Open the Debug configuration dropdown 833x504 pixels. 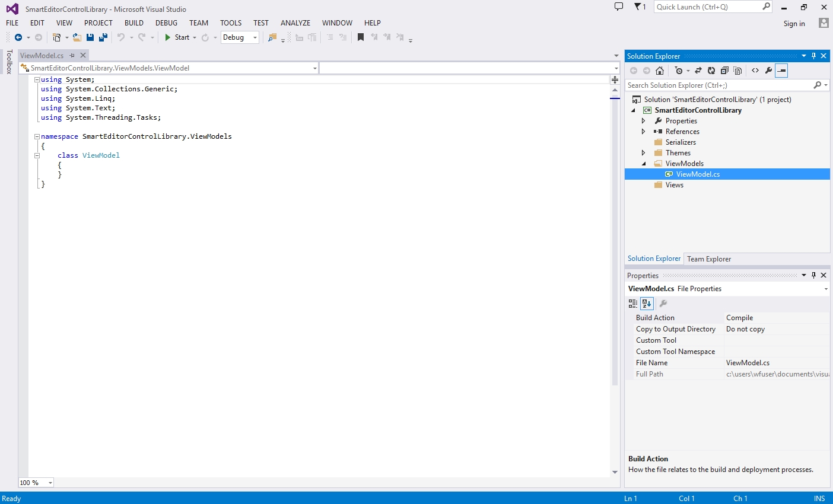click(x=255, y=37)
